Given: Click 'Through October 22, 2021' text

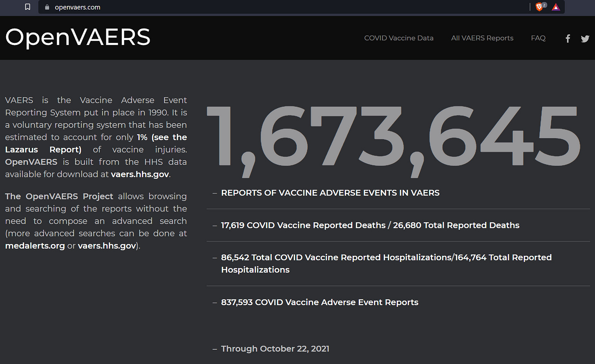Looking at the screenshot, I should point(275,349).
